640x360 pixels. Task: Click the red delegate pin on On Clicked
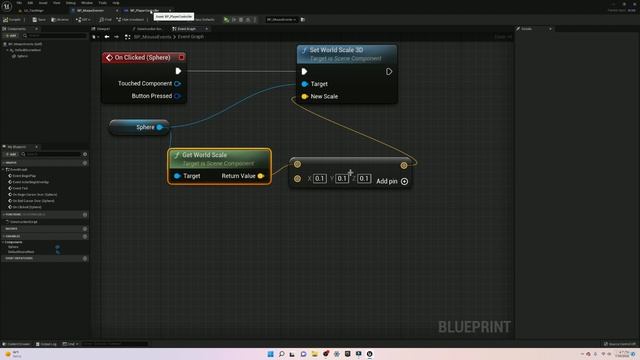tap(181, 58)
